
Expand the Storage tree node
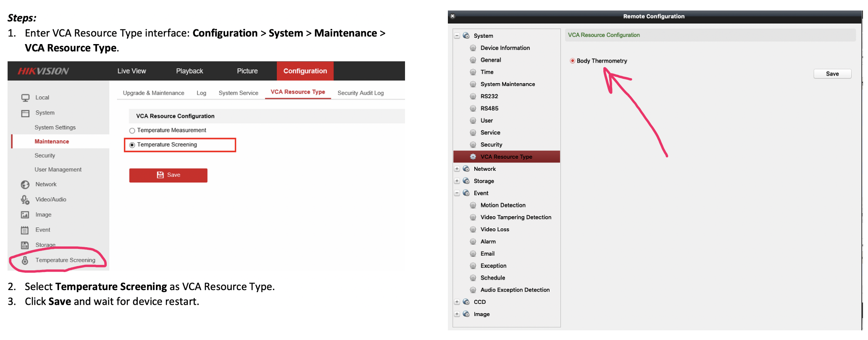point(457,181)
